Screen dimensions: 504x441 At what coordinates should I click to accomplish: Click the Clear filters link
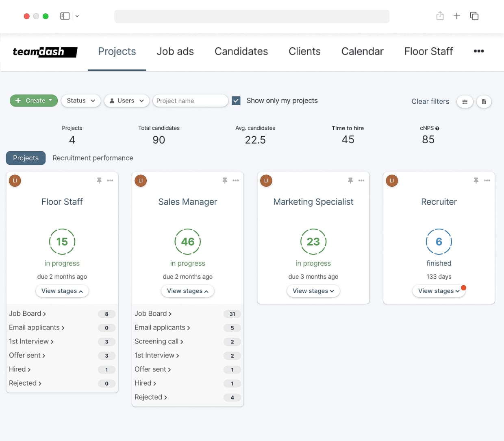pyautogui.click(x=430, y=101)
